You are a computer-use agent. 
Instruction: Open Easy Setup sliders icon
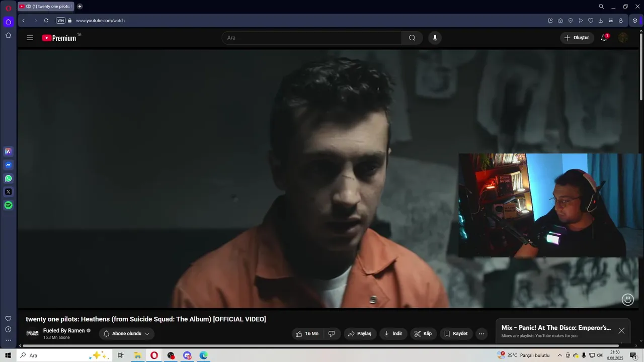coord(611,21)
